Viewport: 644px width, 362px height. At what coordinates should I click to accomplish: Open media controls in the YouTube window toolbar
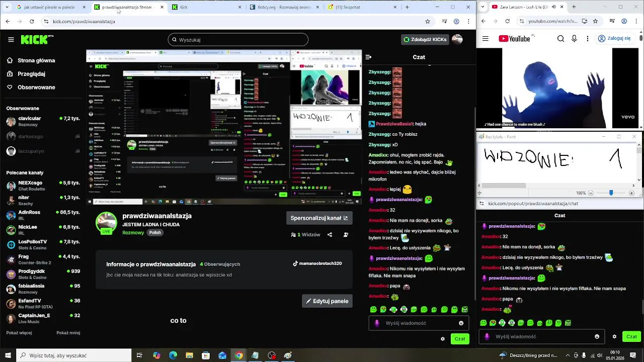point(612,22)
